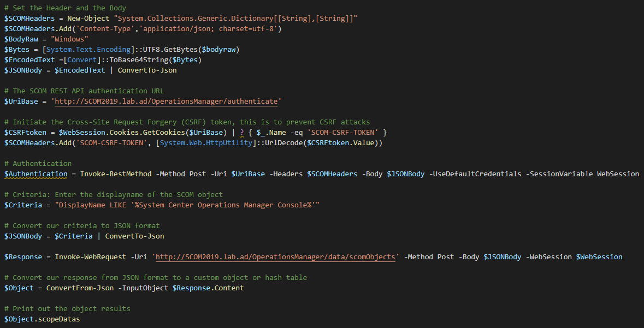This screenshot has width=644, height=328.
Task: Click the $UriBase variable declaration
Action: click(x=21, y=102)
